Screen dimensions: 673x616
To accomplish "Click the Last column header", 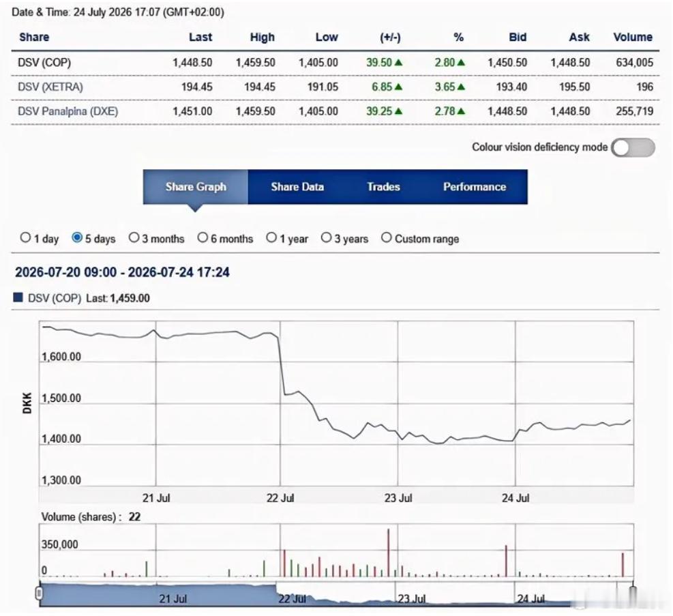I will click(200, 38).
